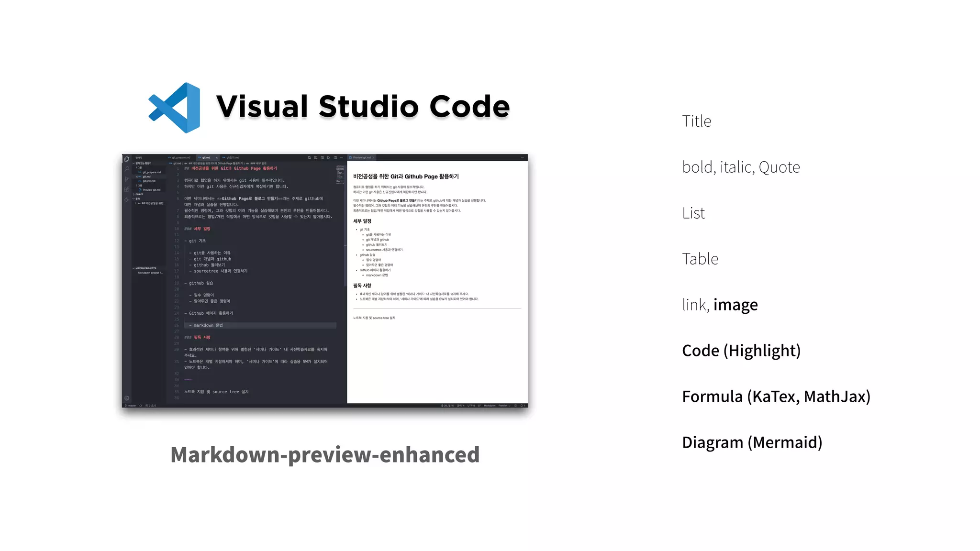Click '### 세부 일정' in the breadcrumb
This screenshot has height=551, width=980.
(x=258, y=163)
